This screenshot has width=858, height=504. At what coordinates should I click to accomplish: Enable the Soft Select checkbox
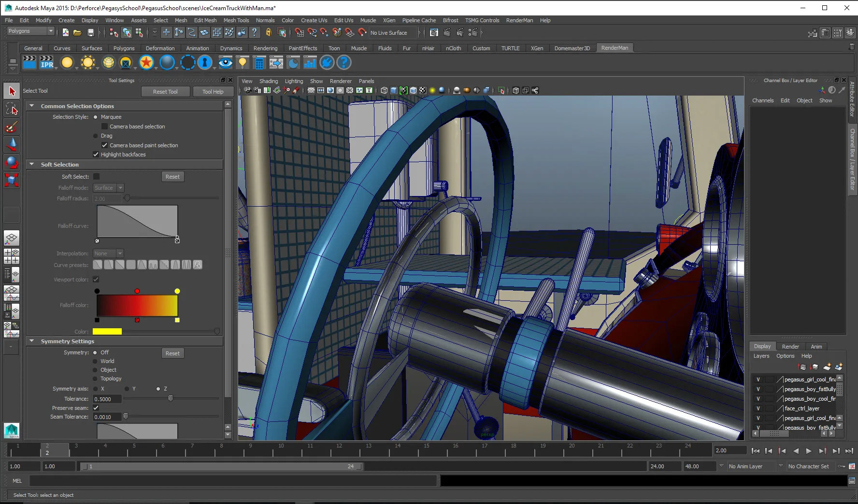coord(96,177)
